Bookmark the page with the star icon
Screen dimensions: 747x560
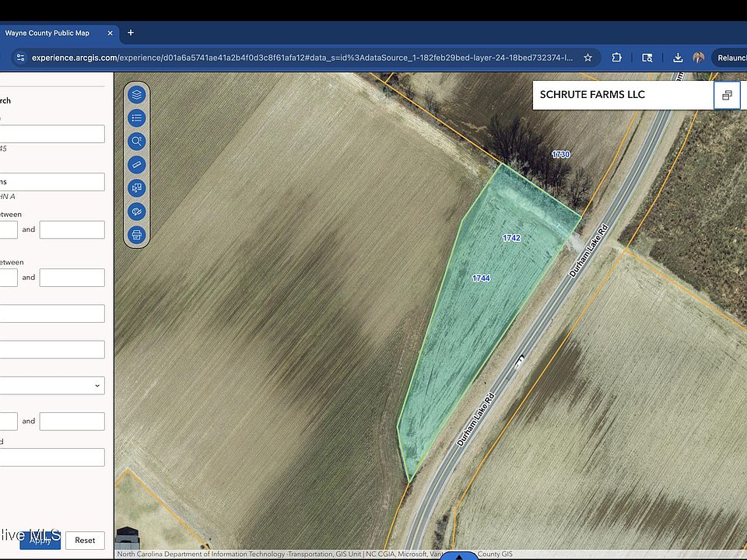(587, 57)
